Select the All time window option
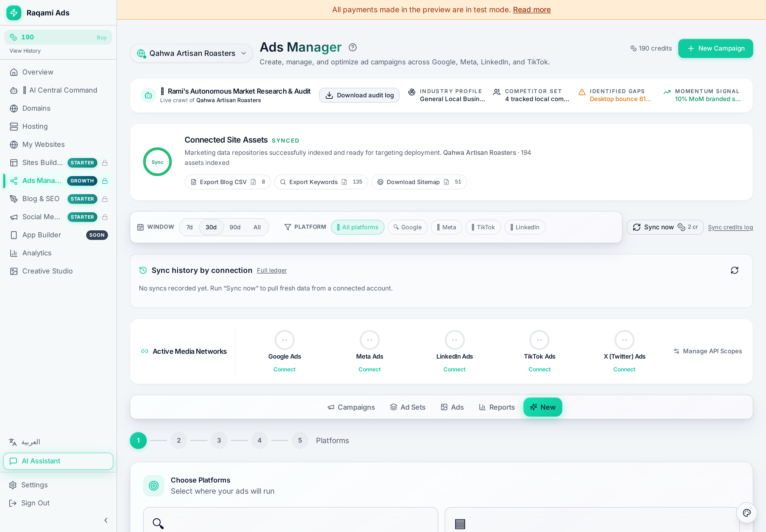Screen dimensions: 766x532 pyautogui.click(x=257, y=227)
